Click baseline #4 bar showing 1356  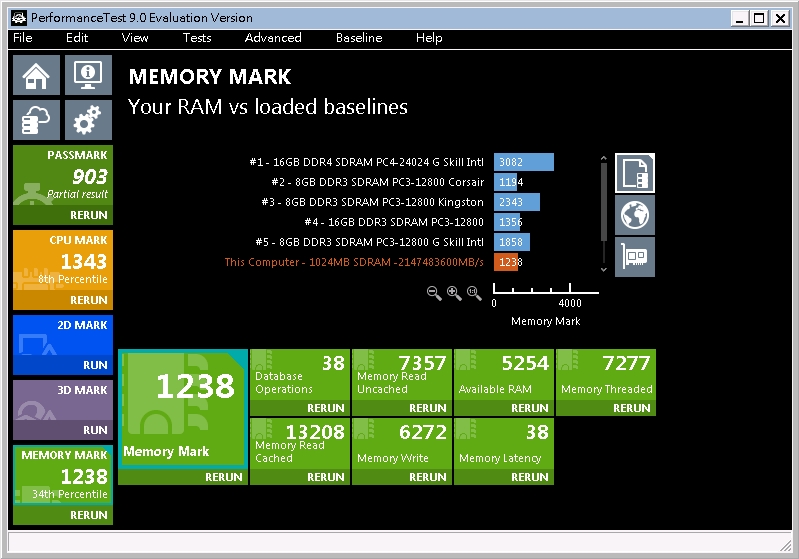pos(508,222)
